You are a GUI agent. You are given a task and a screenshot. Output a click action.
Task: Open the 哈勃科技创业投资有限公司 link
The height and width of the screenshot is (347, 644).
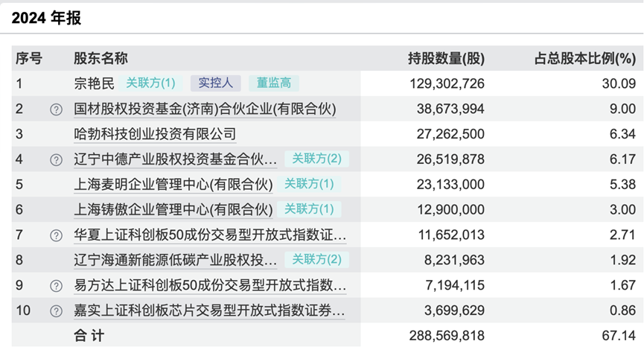pos(155,134)
